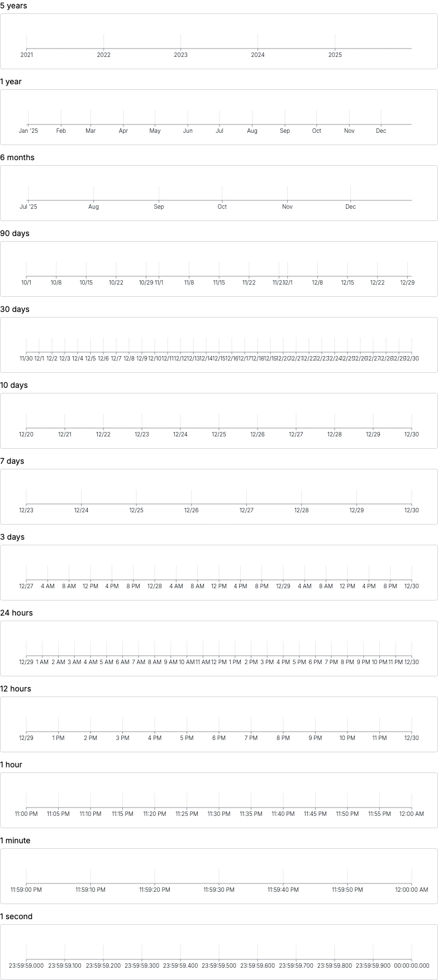Select the 23:59:59.000 tick label

tap(26, 965)
